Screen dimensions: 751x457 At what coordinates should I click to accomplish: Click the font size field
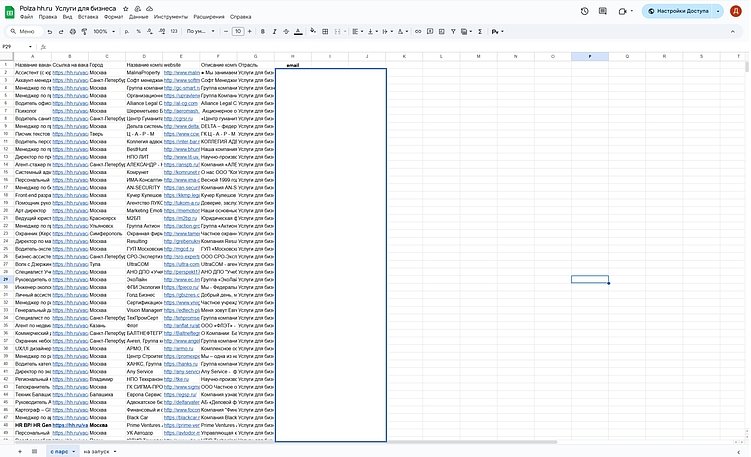click(238, 32)
